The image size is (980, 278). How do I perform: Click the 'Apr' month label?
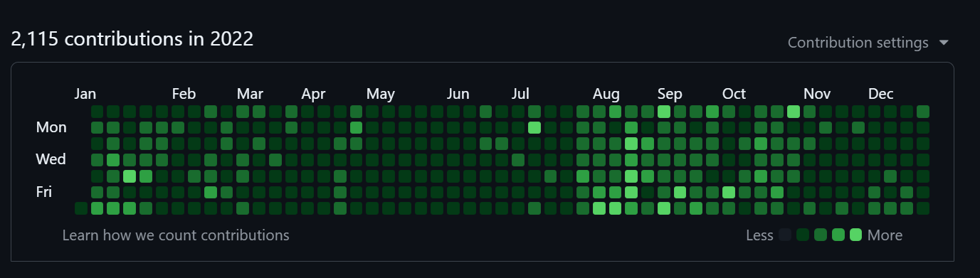point(313,94)
